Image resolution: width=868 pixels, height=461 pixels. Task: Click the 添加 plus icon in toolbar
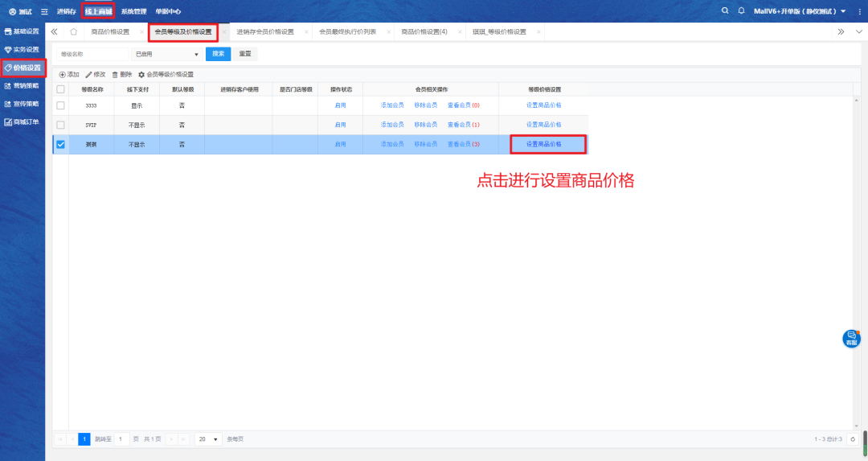(63, 74)
